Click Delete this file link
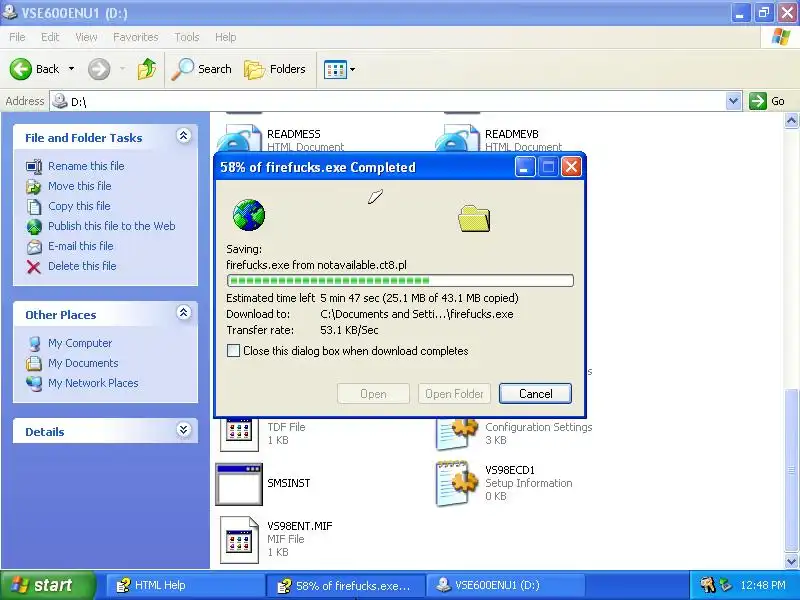800x600 pixels. [x=82, y=266]
